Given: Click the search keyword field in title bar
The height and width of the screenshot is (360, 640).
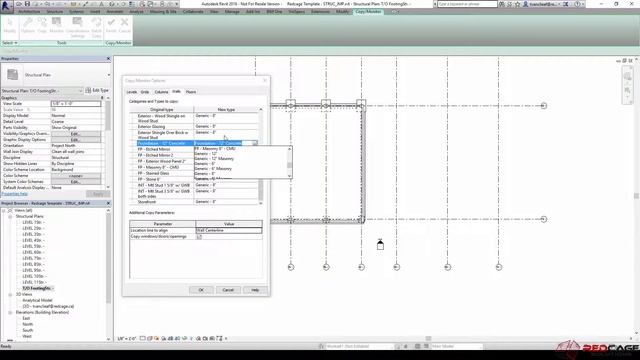Looking at the screenshot, I should (467, 4).
